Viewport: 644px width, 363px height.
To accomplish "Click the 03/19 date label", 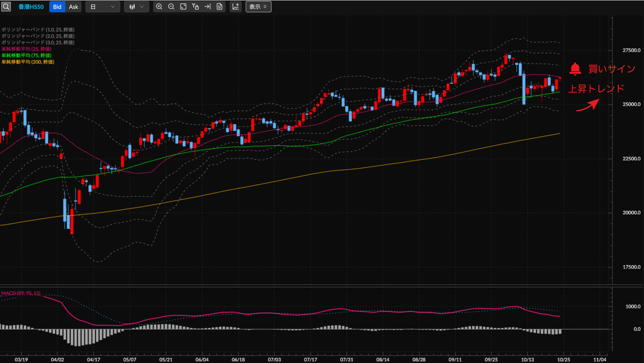I will coord(21,359).
